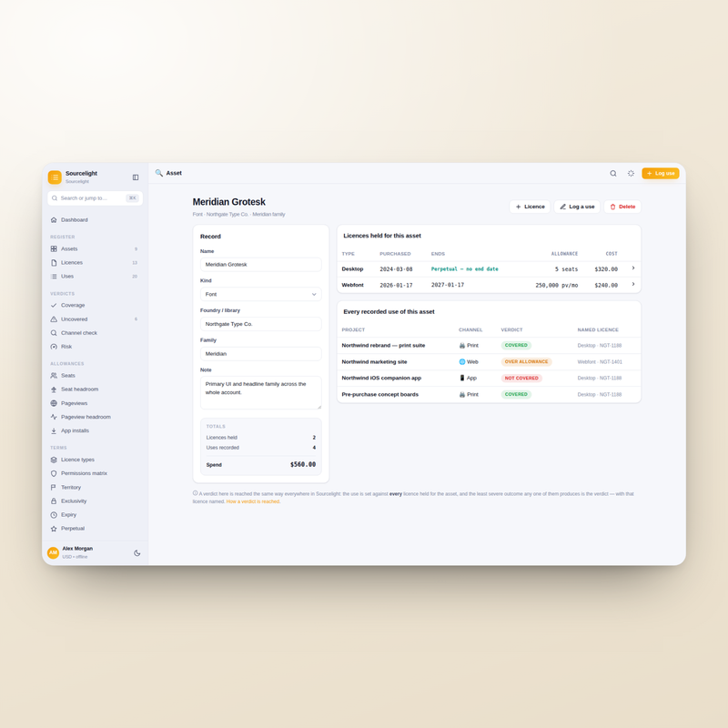Click the Sourcelight logo icon
Viewport: 728px width, 728px height.
[55, 177]
